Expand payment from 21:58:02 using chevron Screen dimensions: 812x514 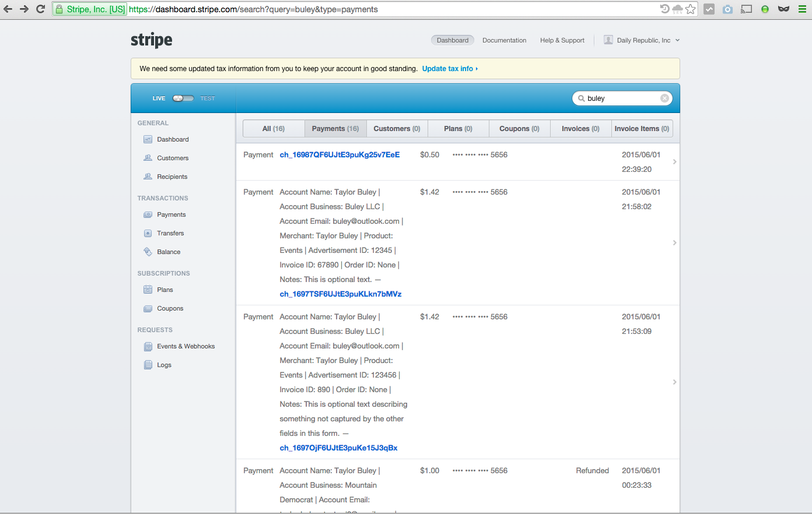point(674,242)
